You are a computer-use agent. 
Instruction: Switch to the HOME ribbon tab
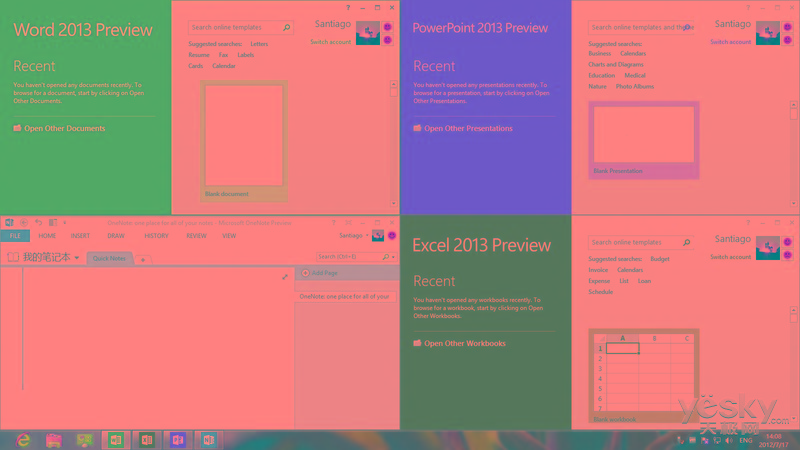[47, 236]
